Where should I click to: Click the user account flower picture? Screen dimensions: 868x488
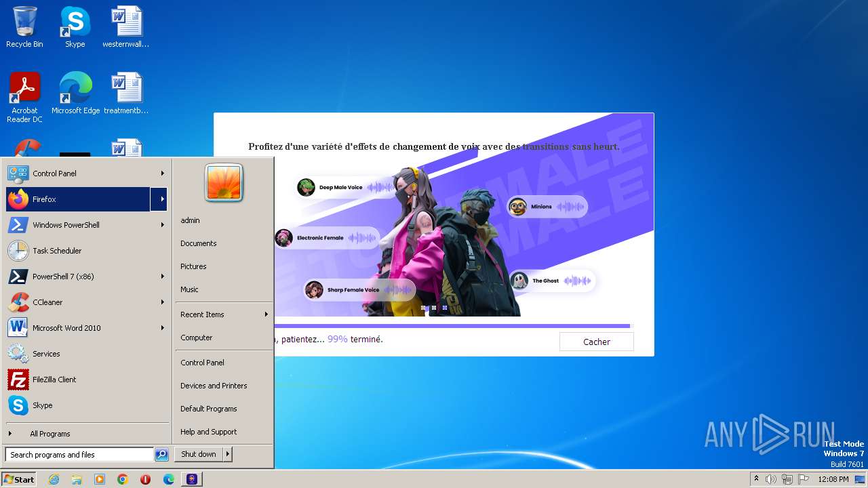point(224,183)
